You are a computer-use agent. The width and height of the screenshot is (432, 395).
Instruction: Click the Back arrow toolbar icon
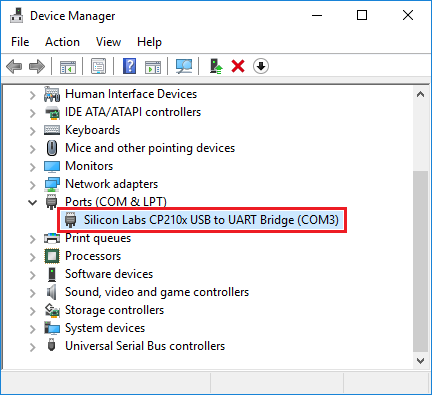14,66
